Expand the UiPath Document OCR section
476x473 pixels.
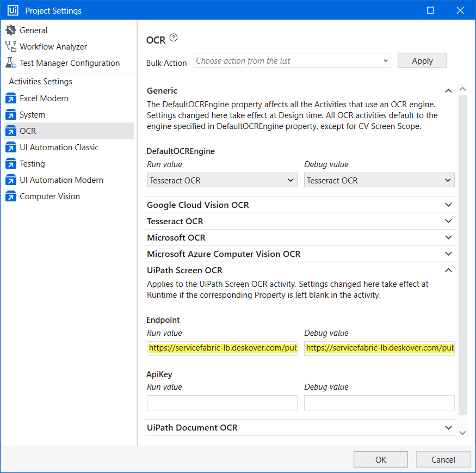click(448, 428)
